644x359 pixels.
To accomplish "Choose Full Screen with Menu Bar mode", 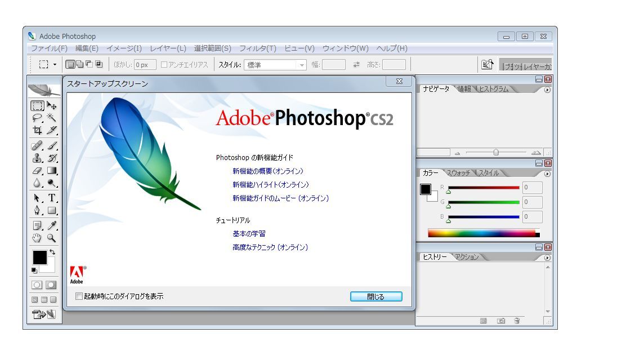I will tap(44, 300).
